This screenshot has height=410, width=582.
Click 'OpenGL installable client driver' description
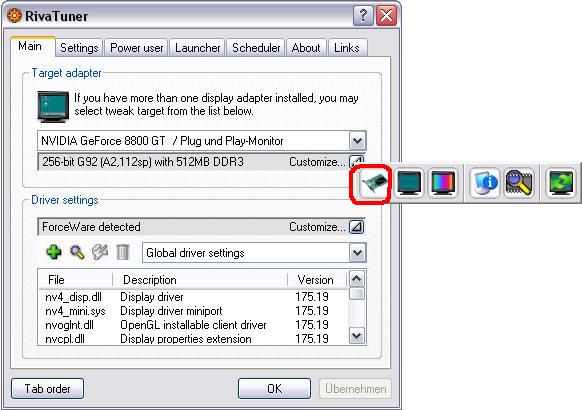193,325
